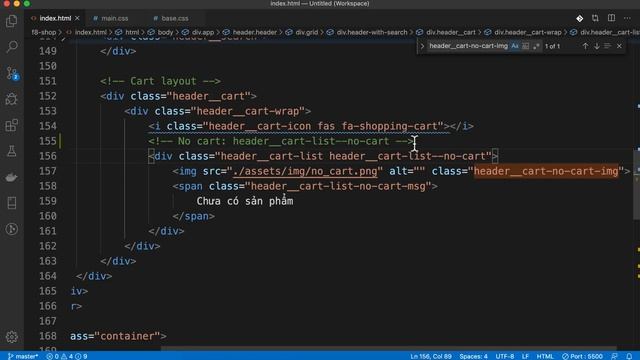The width and height of the screenshot is (640, 360).
Task: Open the div.header-with-search breadcrumb
Action: pos(372,32)
